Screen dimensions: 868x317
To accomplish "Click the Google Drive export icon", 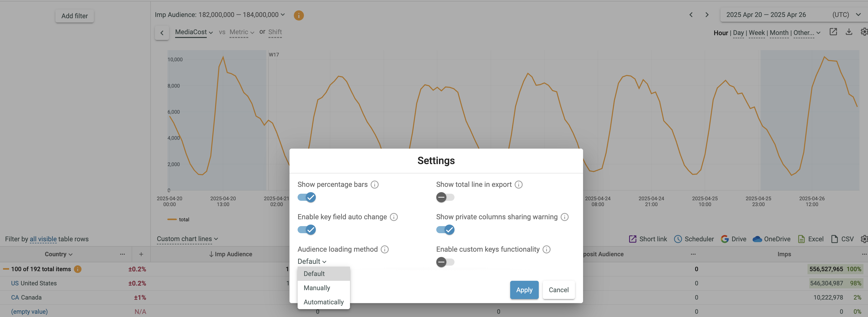I will pyautogui.click(x=725, y=239).
